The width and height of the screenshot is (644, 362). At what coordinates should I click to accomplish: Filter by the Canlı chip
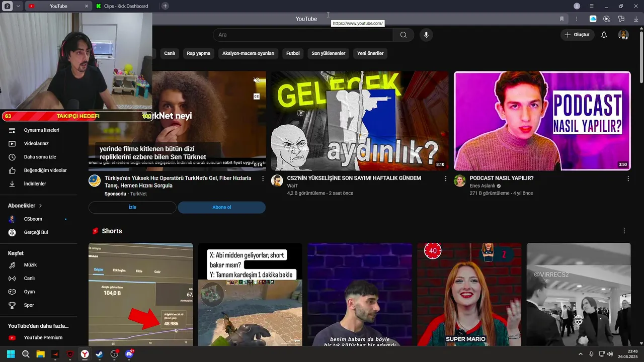pyautogui.click(x=170, y=53)
